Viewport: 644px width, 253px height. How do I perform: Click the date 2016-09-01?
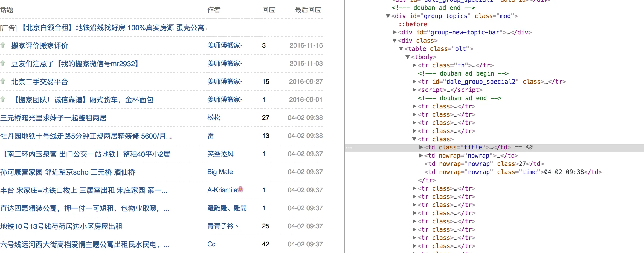306,100
